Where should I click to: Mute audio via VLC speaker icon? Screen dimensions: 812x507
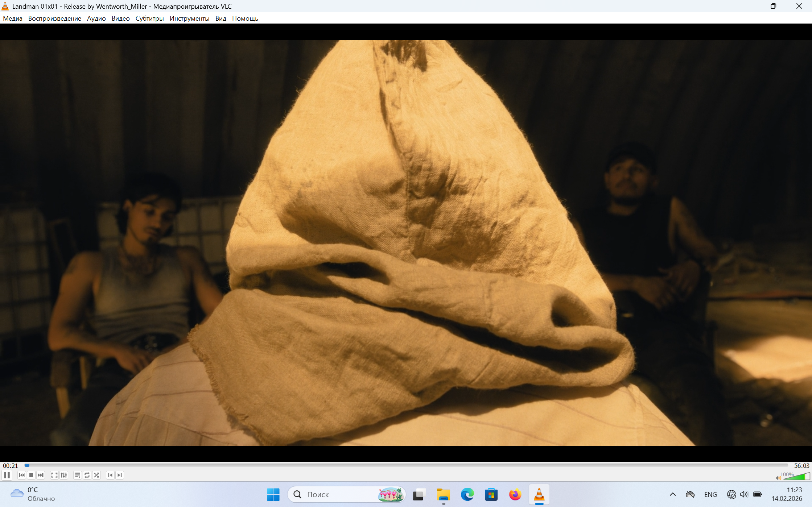coord(778,478)
